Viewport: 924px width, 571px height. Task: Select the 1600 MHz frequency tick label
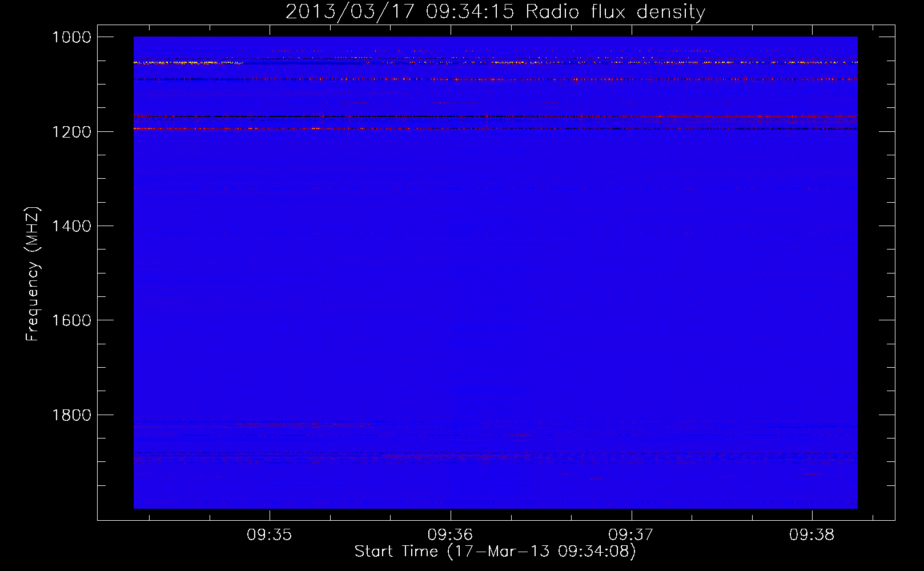[x=71, y=320]
